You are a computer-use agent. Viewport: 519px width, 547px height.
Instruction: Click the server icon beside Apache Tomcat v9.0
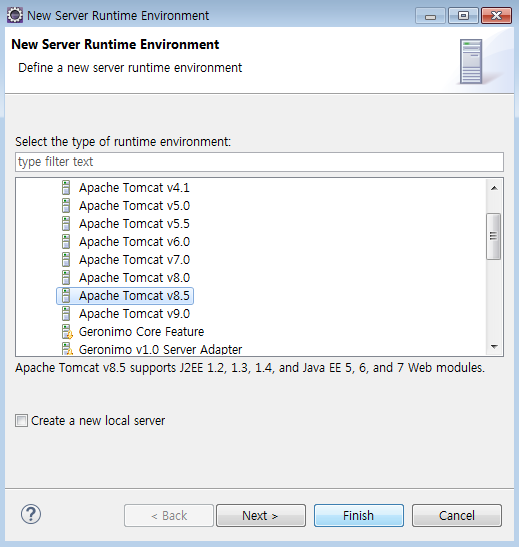click(66, 314)
